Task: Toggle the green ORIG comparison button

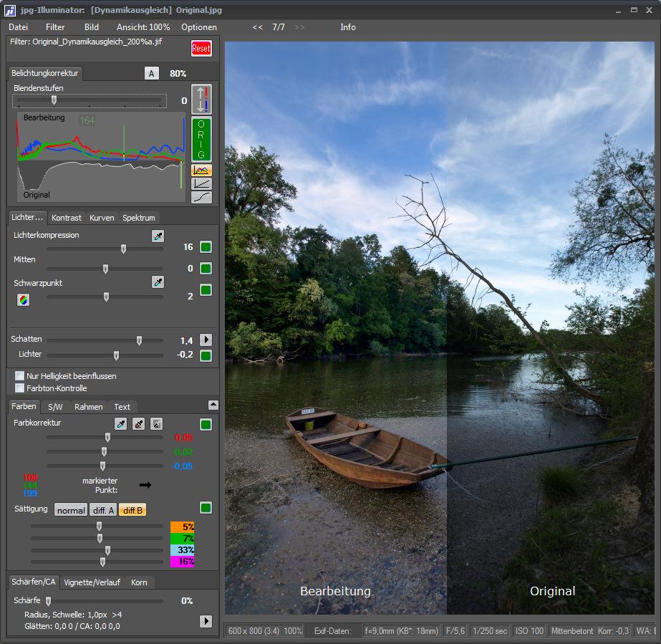Action: [201, 139]
